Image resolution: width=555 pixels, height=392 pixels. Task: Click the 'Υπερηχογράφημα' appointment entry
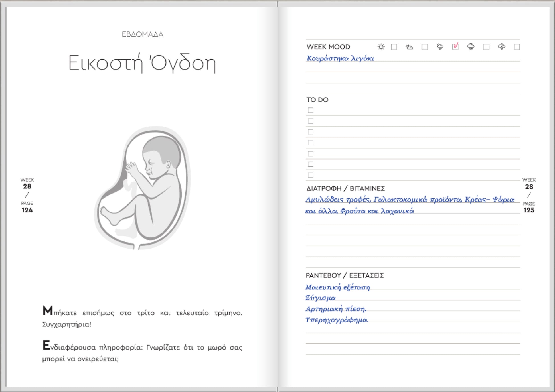[337, 320]
